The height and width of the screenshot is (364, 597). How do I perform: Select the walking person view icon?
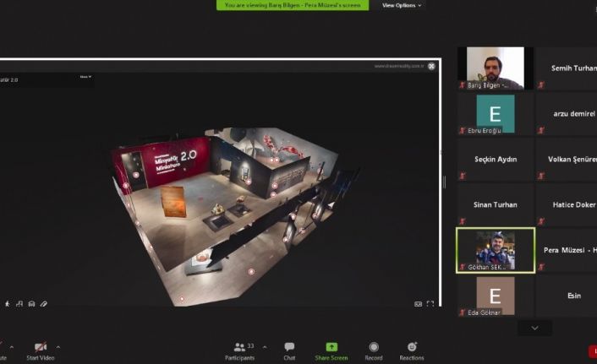(x=8, y=303)
